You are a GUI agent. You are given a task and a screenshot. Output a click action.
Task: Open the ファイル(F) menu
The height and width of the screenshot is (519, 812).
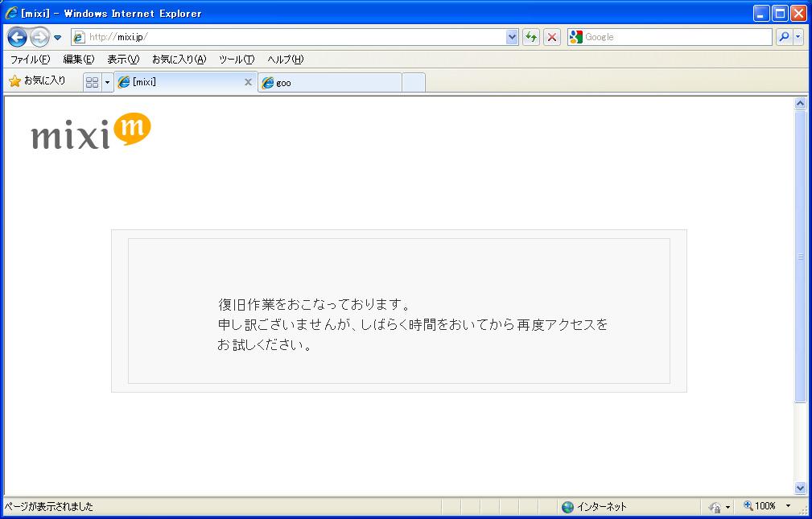pos(30,60)
